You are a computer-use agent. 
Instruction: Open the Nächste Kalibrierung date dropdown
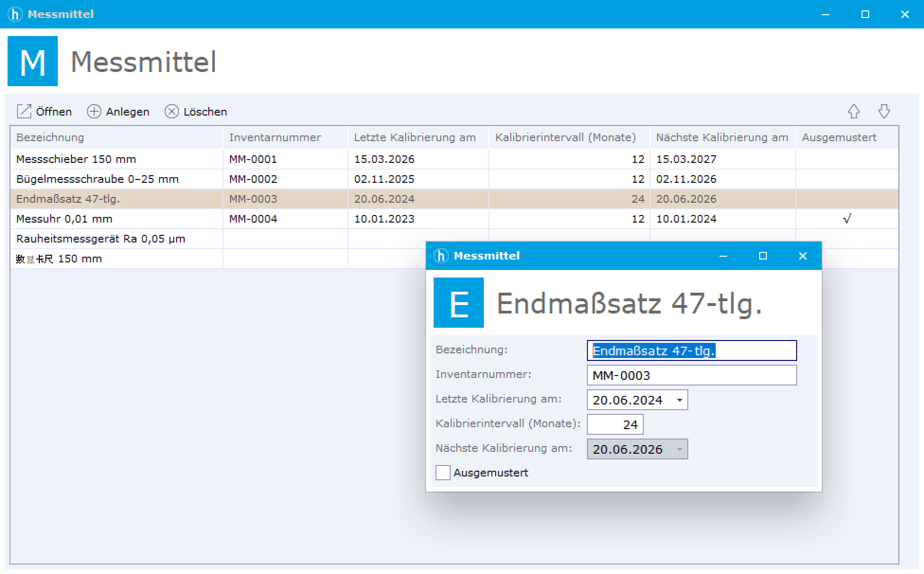679,449
